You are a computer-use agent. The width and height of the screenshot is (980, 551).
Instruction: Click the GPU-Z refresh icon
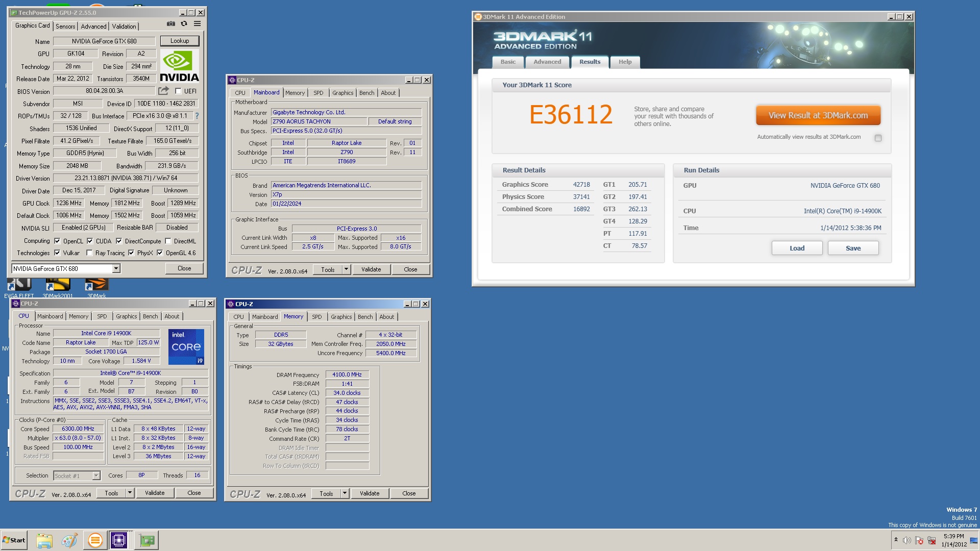(x=184, y=24)
